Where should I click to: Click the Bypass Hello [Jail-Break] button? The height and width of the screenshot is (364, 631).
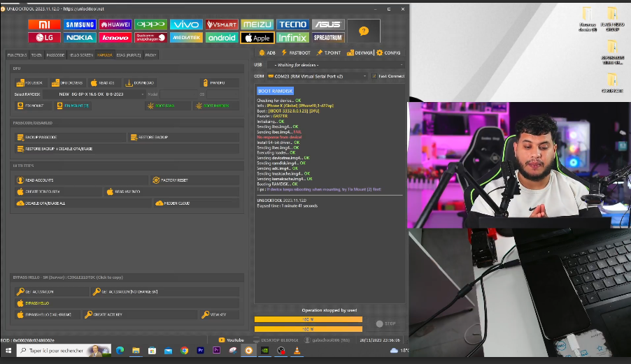click(x=47, y=314)
